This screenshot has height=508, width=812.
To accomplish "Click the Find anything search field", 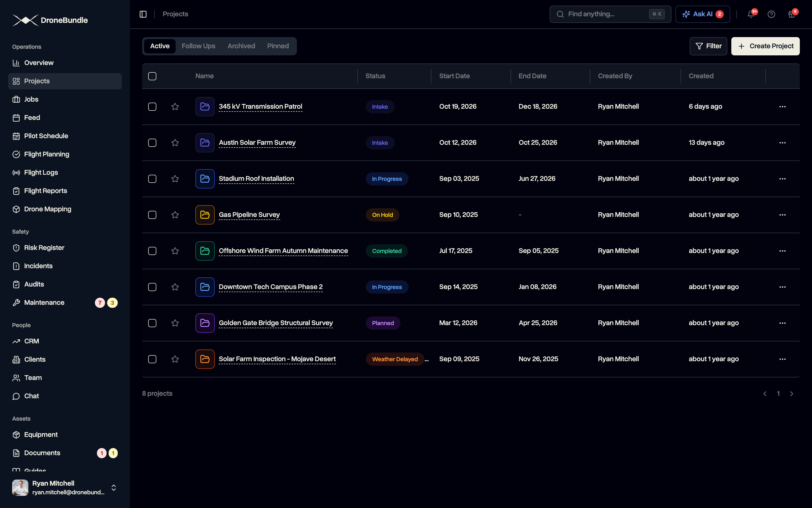I will coord(610,14).
